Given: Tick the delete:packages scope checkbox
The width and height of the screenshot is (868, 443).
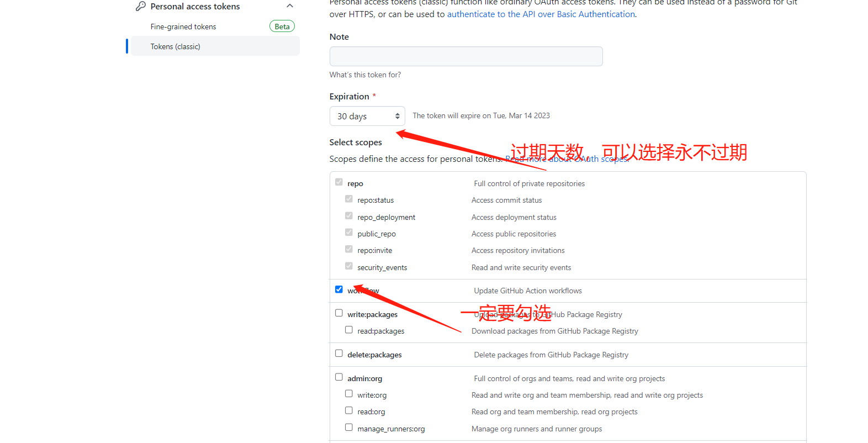Looking at the screenshot, I should (x=339, y=354).
